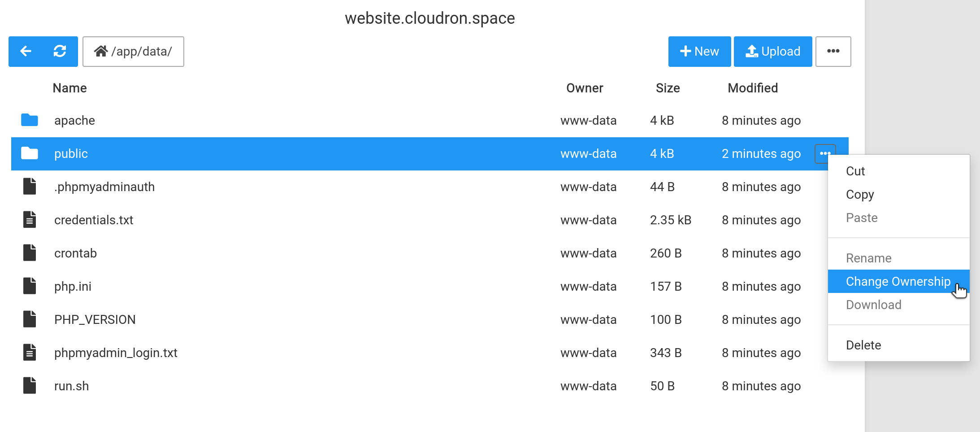Open the New item dropdown
Viewport: 980px width, 432px height.
(x=699, y=52)
